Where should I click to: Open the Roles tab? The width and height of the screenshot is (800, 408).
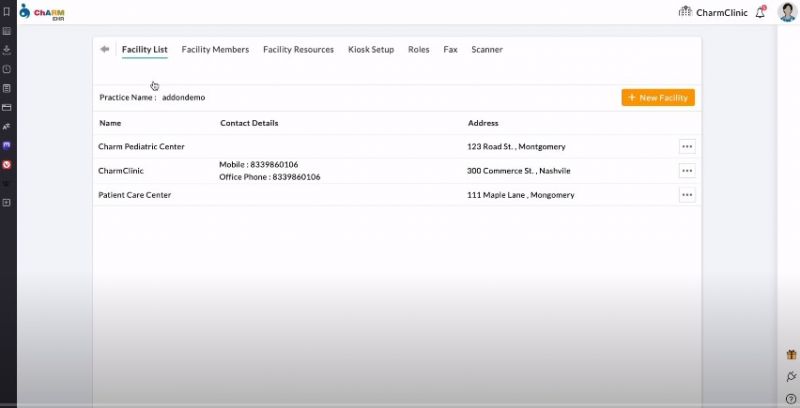click(418, 49)
